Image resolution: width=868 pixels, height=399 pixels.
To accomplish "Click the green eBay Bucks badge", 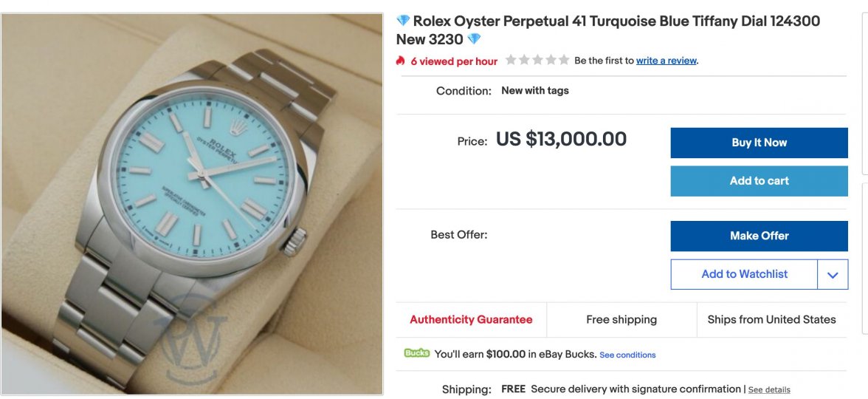I will (416, 353).
